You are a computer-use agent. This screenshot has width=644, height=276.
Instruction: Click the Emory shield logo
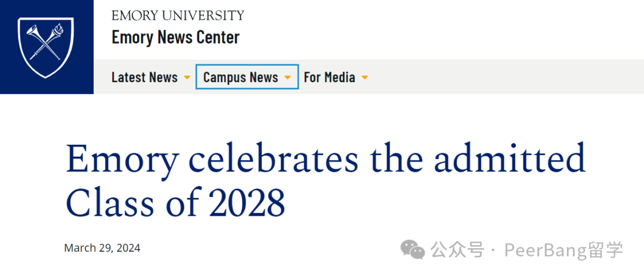click(46, 47)
